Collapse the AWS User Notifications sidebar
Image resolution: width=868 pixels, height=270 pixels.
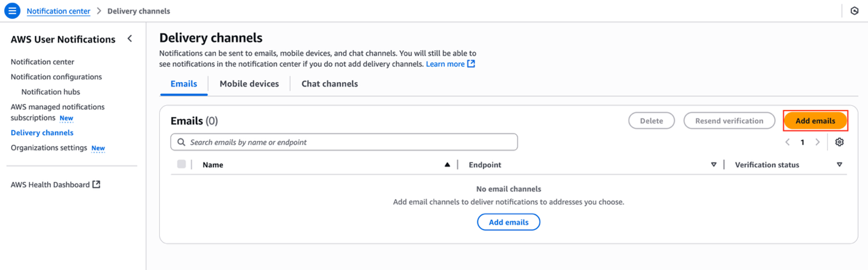[x=130, y=39]
